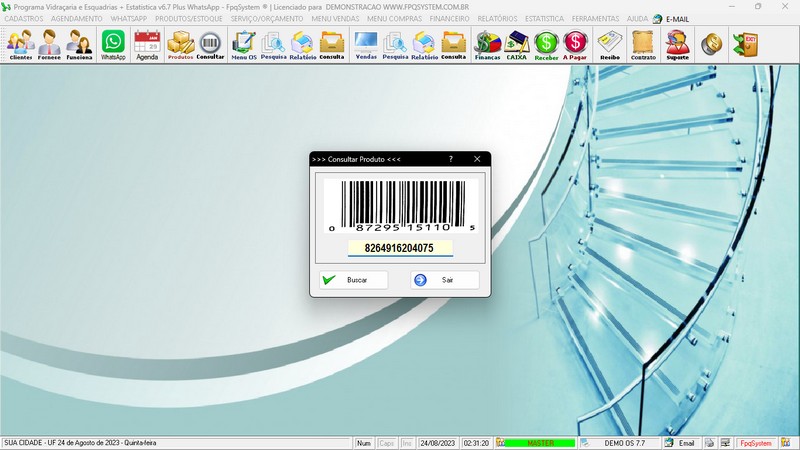Click the printer icon in the status bar
The image size is (800, 450).
click(x=709, y=443)
